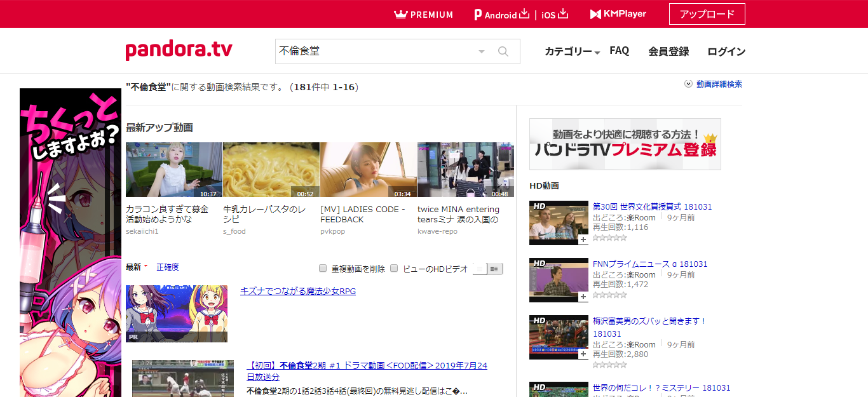
Task: Open 梅沢富美男のズバッと聞きます！ video
Action: [650, 327]
